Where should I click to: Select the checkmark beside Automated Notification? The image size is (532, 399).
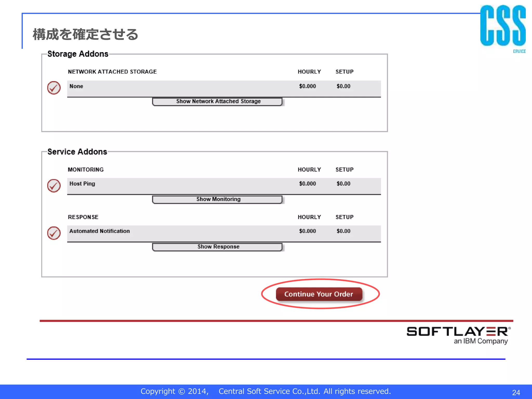[x=54, y=233]
